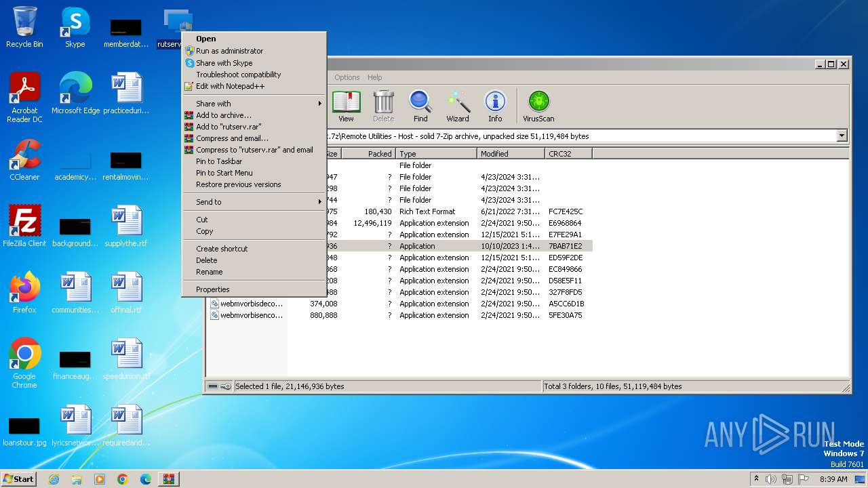Expand the Share with submenu

(x=254, y=104)
